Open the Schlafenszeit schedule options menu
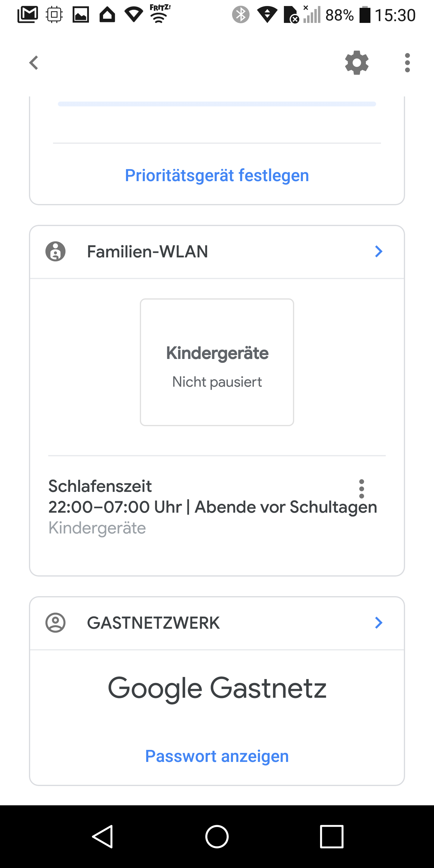Screen dimensions: 434x868 pos(362,489)
